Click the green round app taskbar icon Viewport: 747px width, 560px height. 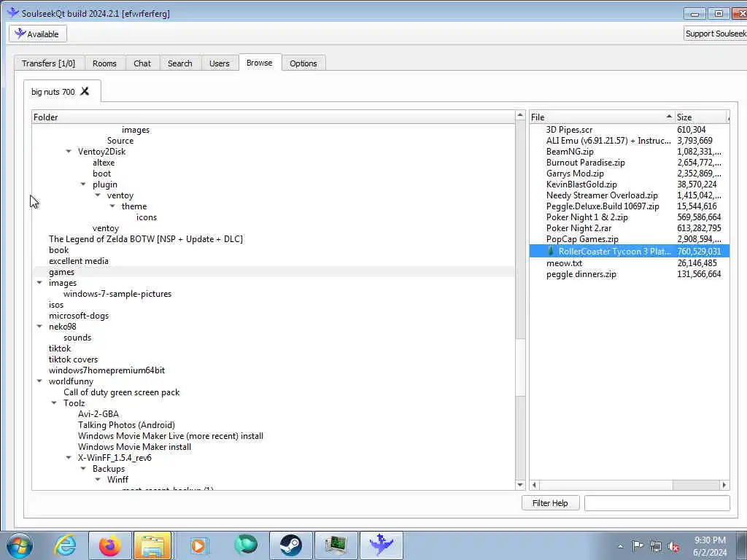click(x=246, y=545)
